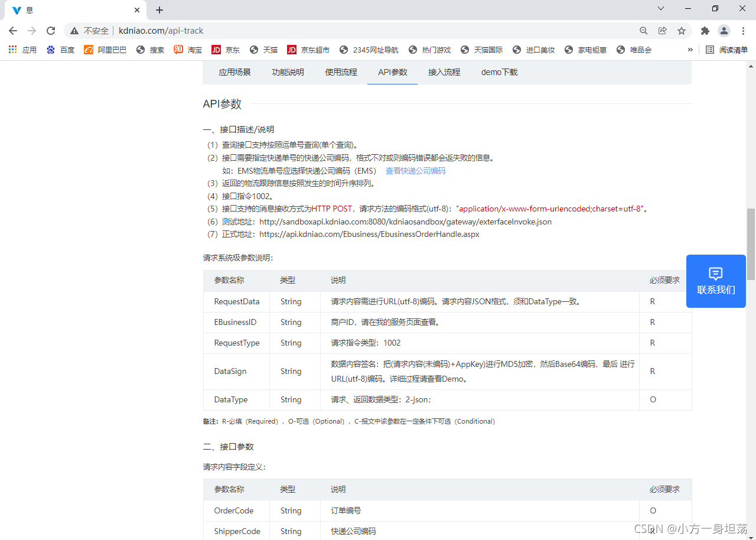Switch to the 使用流程 tab

(x=341, y=72)
